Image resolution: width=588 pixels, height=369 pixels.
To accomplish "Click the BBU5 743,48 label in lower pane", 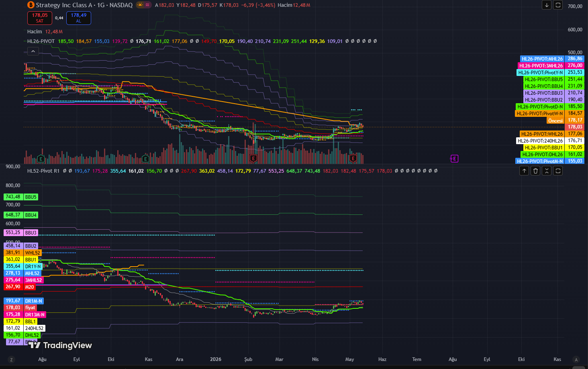I will [x=21, y=197].
